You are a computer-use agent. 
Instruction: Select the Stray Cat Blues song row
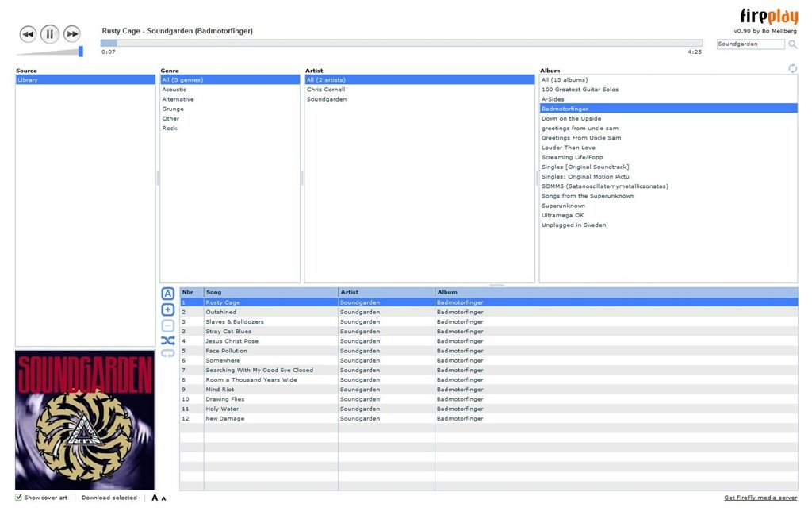tap(488, 332)
